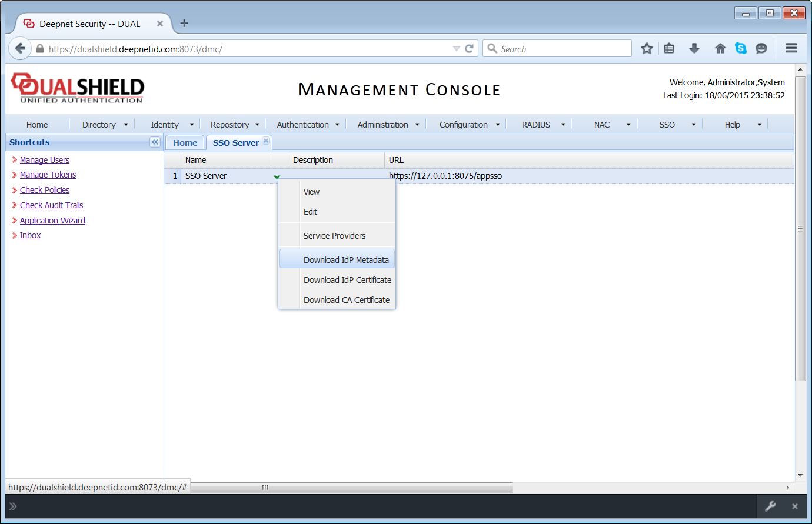
Task: Open the Check Audit Trails link
Action: pyautogui.click(x=51, y=205)
